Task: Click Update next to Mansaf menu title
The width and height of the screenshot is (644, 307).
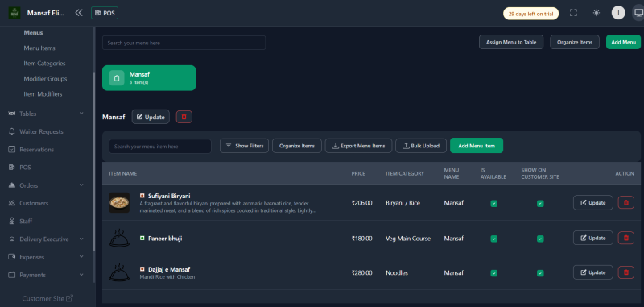Action: pos(151,117)
